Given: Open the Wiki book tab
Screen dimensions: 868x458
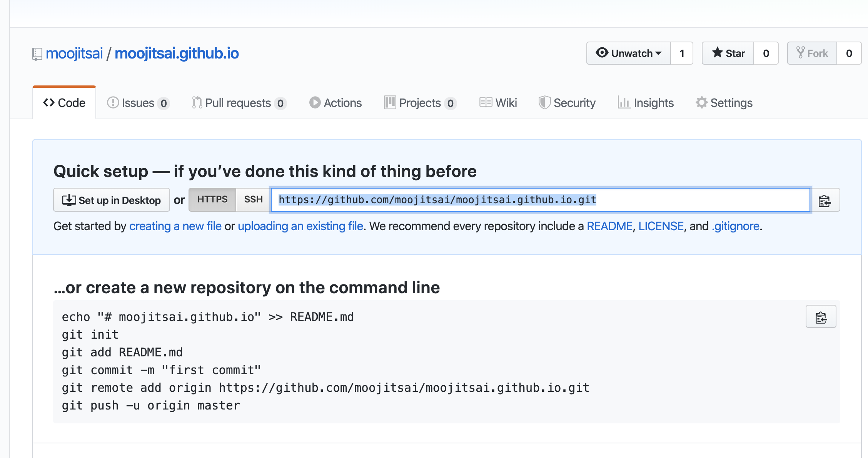Looking at the screenshot, I should click(x=498, y=103).
